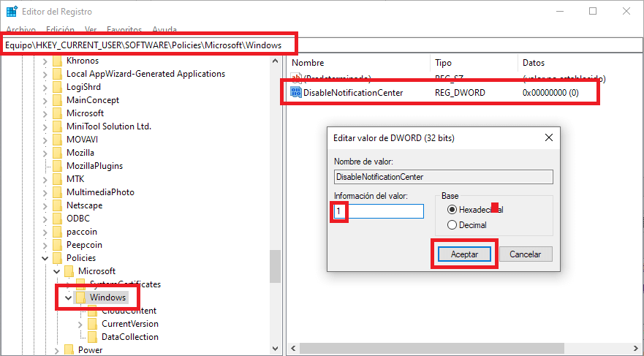The image size is (644, 356).
Task: Select the Decimal base radio button
Action: tap(452, 225)
